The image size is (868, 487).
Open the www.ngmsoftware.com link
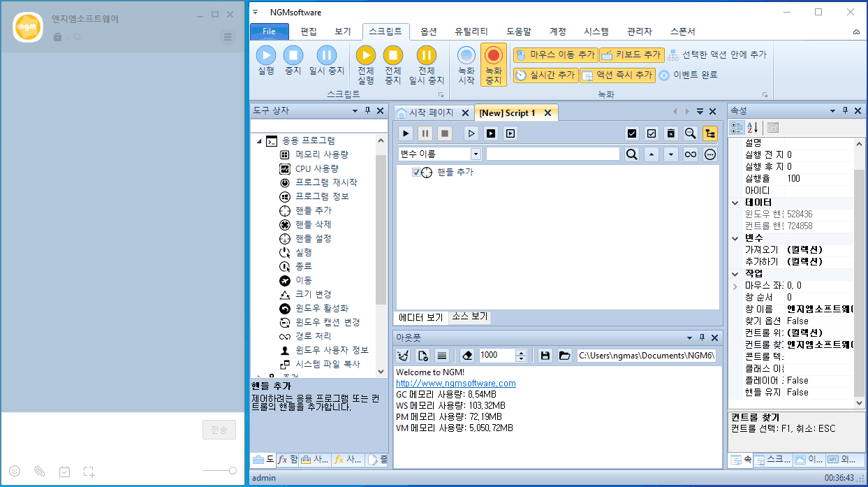coord(456,383)
